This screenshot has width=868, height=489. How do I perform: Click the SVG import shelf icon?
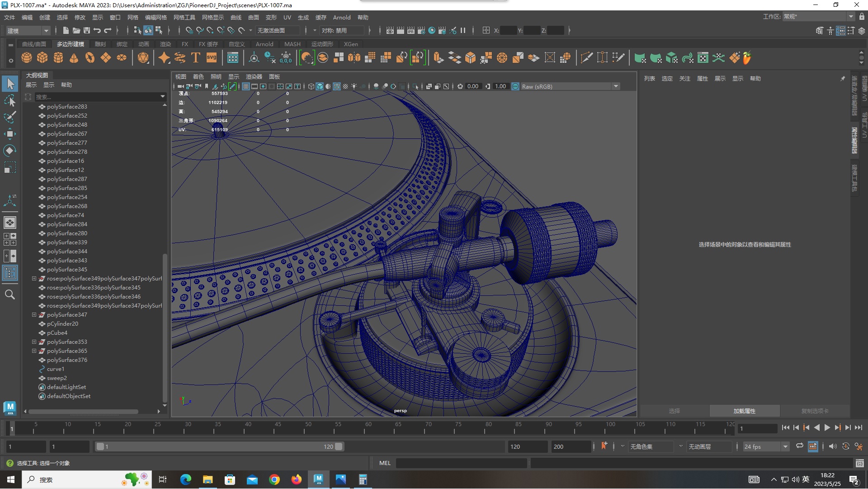[211, 58]
